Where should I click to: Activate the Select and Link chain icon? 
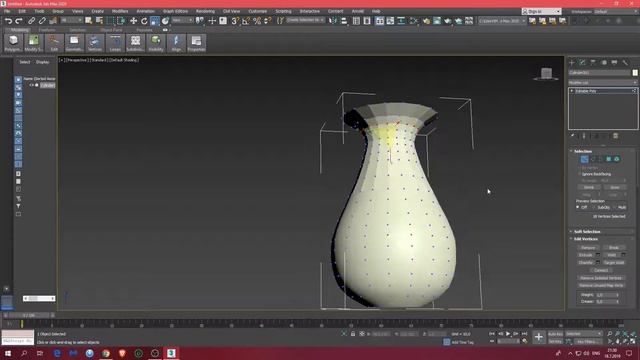click(x=31, y=20)
